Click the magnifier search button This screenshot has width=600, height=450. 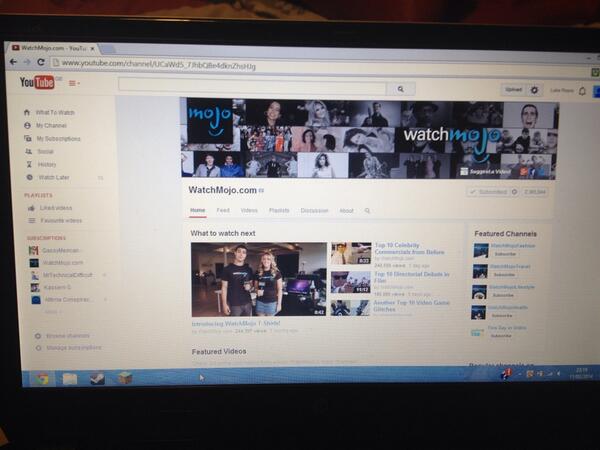click(401, 89)
